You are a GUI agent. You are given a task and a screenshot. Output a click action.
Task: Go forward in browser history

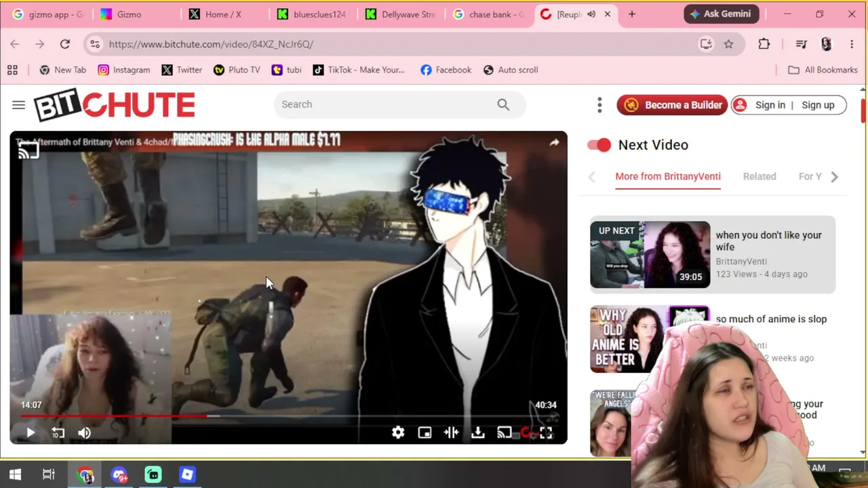coord(40,44)
